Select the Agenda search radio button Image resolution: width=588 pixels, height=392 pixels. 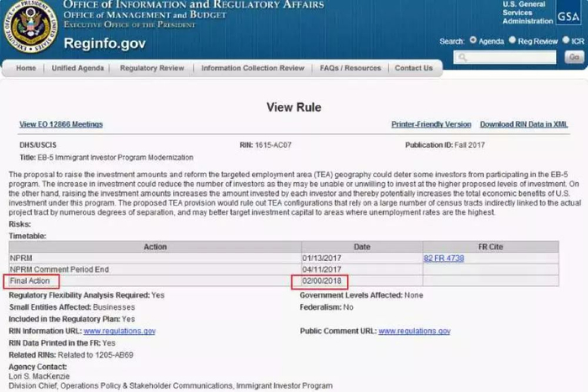click(x=473, y=39)
